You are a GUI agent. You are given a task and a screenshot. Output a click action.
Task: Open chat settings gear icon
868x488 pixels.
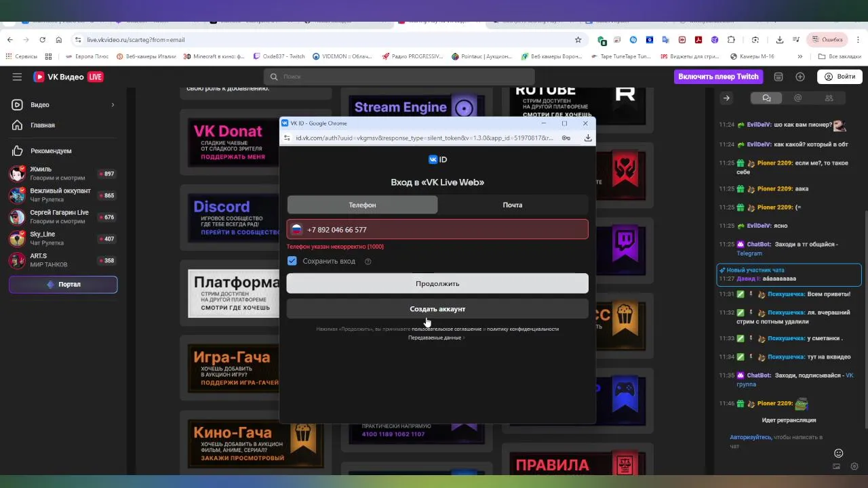854,466
